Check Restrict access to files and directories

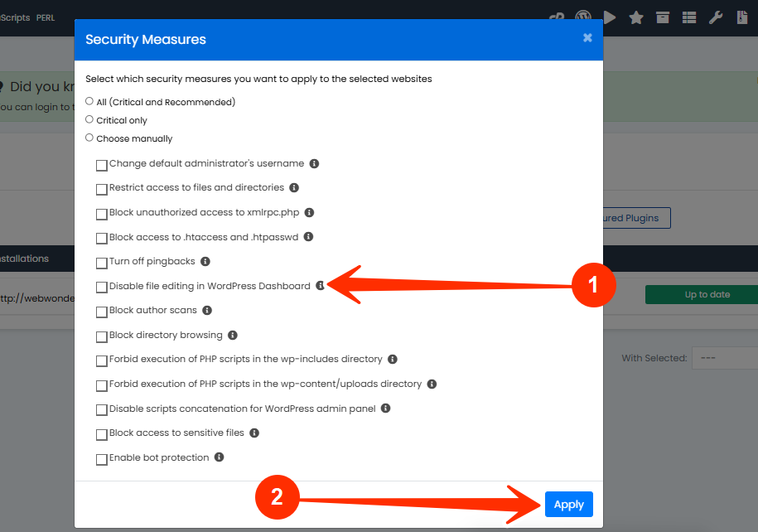[102, 189]
